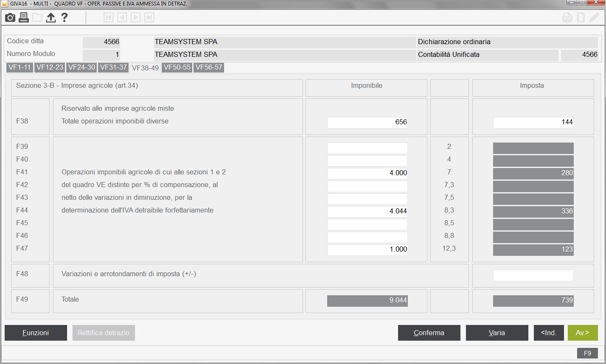Screen dimensions: 606x364
Task: Click Codice ditta value 4566
Action: pos(101,42)
